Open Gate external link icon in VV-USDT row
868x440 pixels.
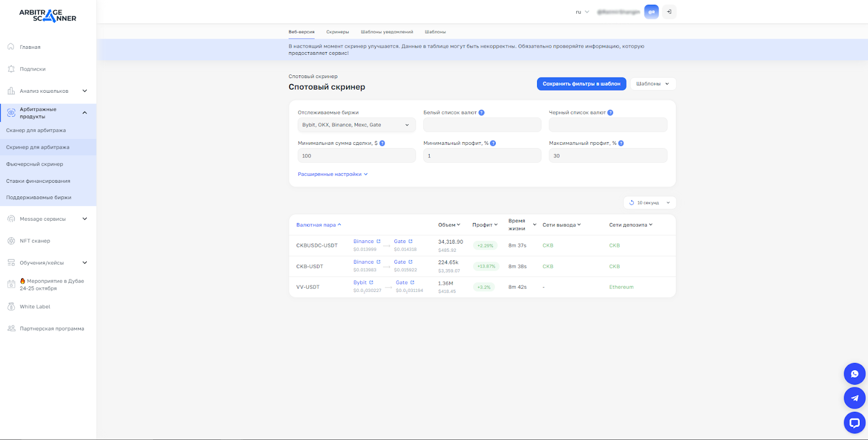412,283
